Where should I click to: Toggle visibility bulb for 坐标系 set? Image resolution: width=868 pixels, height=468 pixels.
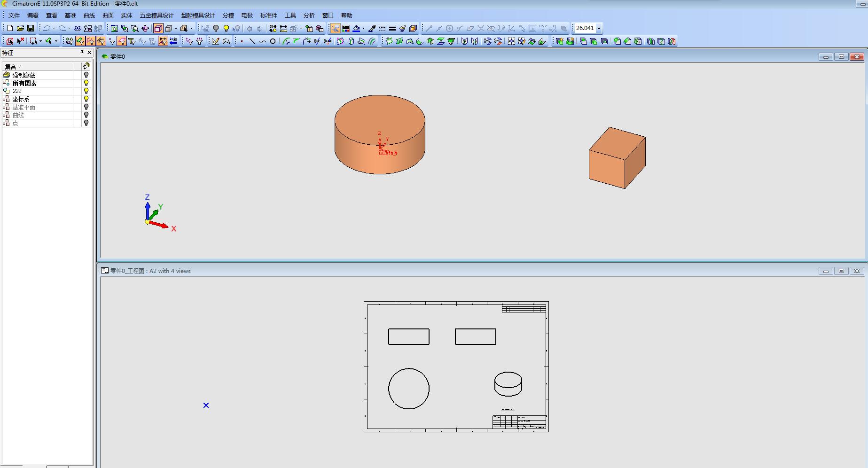pos(86,99)
